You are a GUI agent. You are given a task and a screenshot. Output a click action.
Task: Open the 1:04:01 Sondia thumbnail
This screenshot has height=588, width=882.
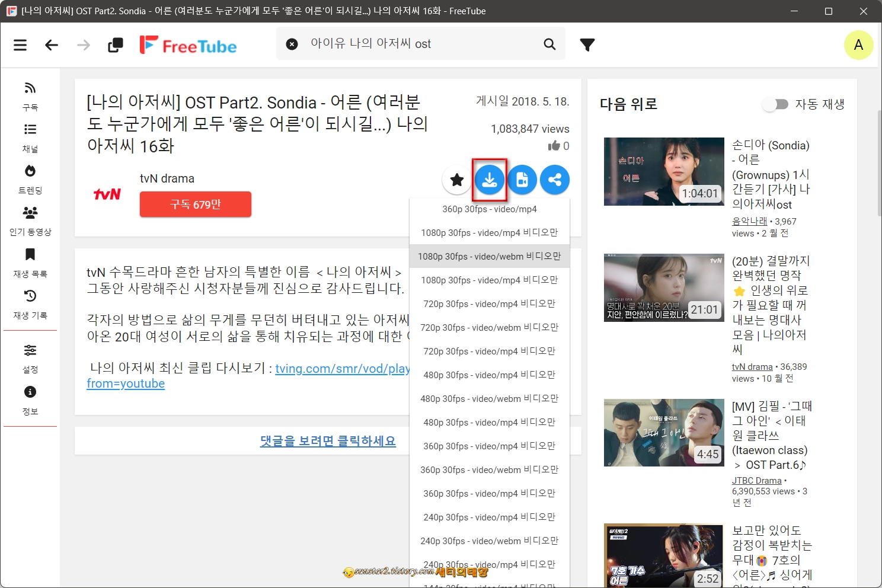click(x=664, y=171)
